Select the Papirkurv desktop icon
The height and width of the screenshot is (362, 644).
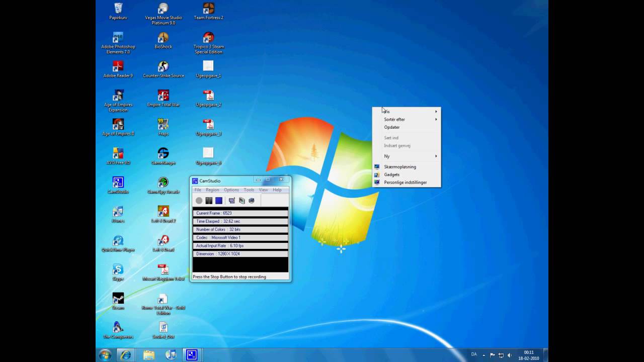(x=118, y=11)
